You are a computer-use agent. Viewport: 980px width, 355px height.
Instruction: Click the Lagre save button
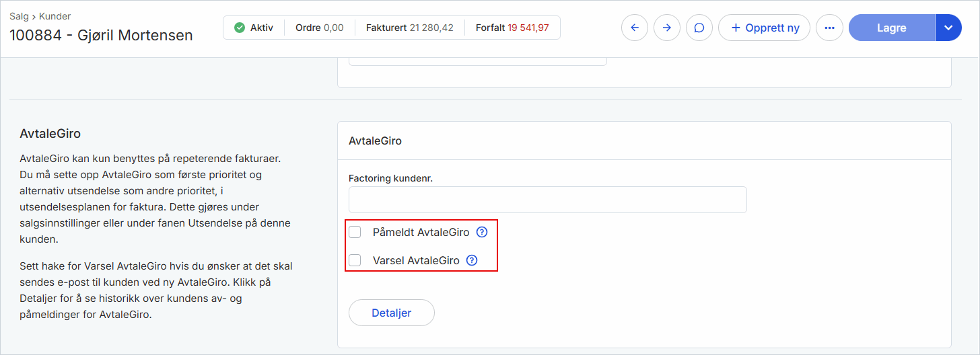pyautogui.click(x=892, y=28)
